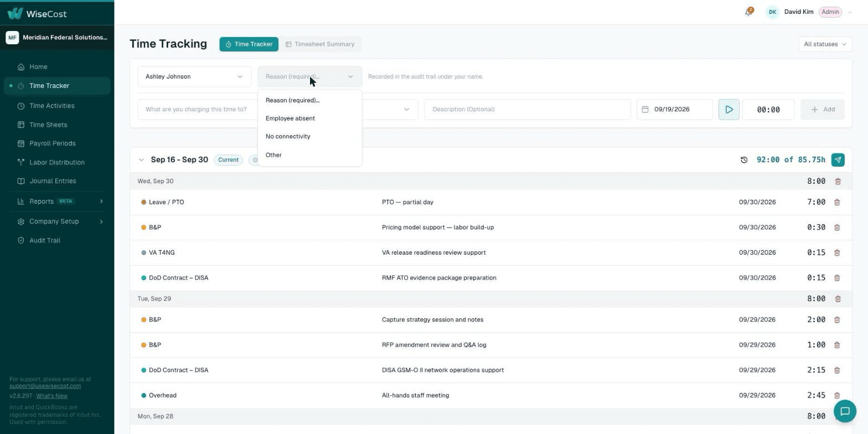Open the Meridian Federal Solutions company switcher
The image size is (868, 434).
click(57, 38)
